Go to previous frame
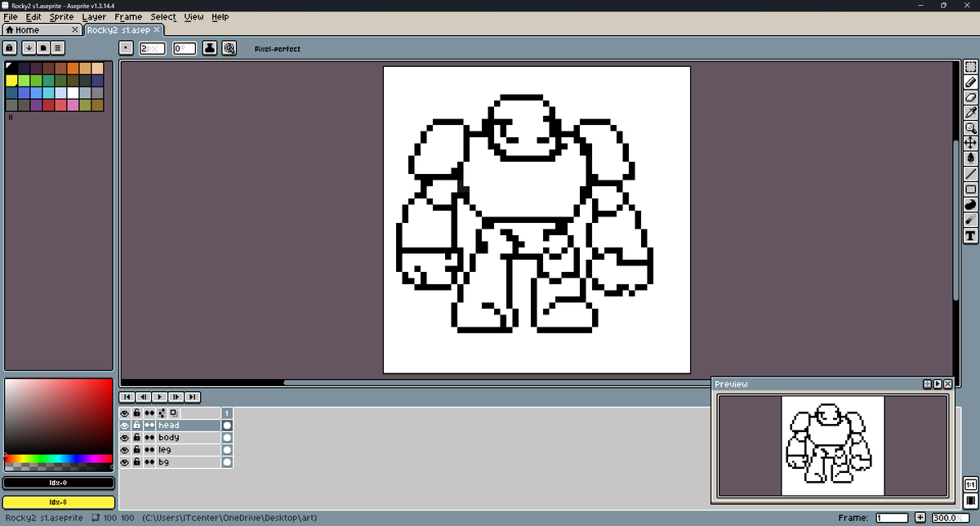Screen dimensions: 980x526 [x=144, y=397]
